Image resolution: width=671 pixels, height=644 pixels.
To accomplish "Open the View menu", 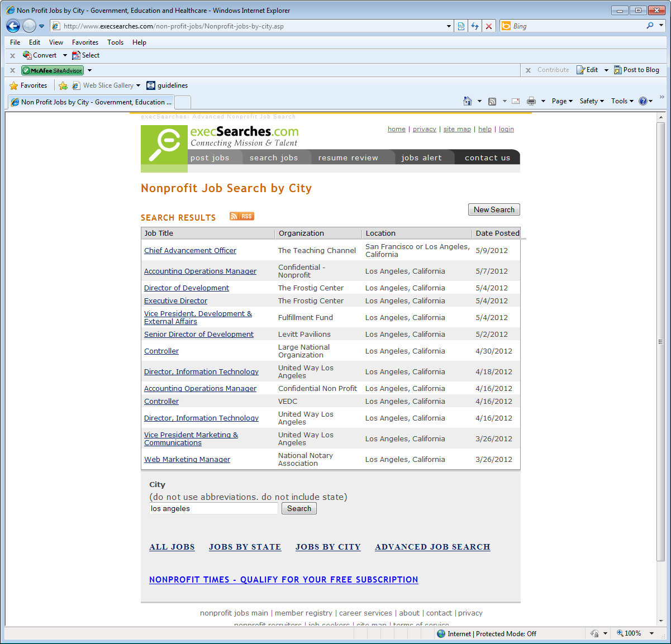I will [56, 42].
